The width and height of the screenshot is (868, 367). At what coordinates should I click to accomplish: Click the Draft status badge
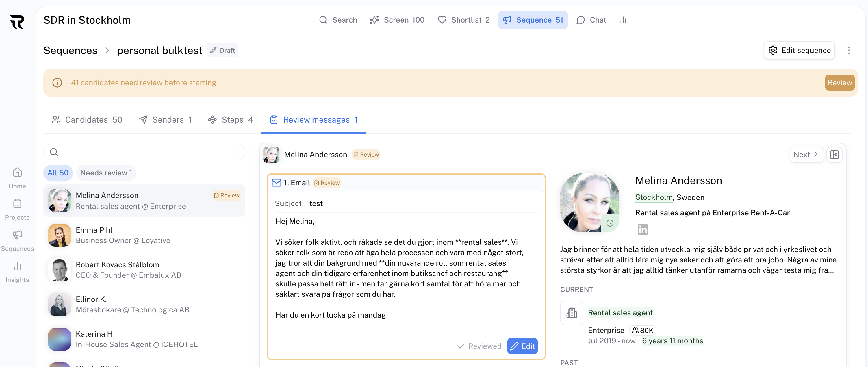[x=222, y=51]
